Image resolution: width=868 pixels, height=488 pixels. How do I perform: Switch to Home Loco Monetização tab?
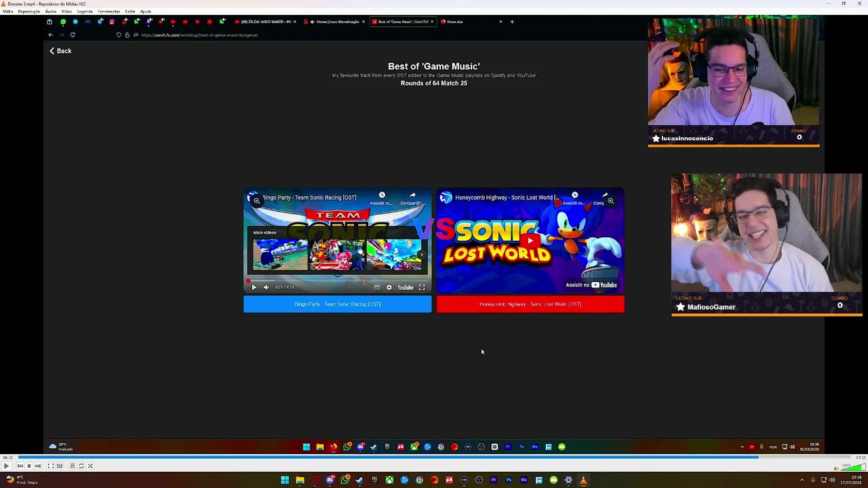pyautogui.click(x=337, y=22)
